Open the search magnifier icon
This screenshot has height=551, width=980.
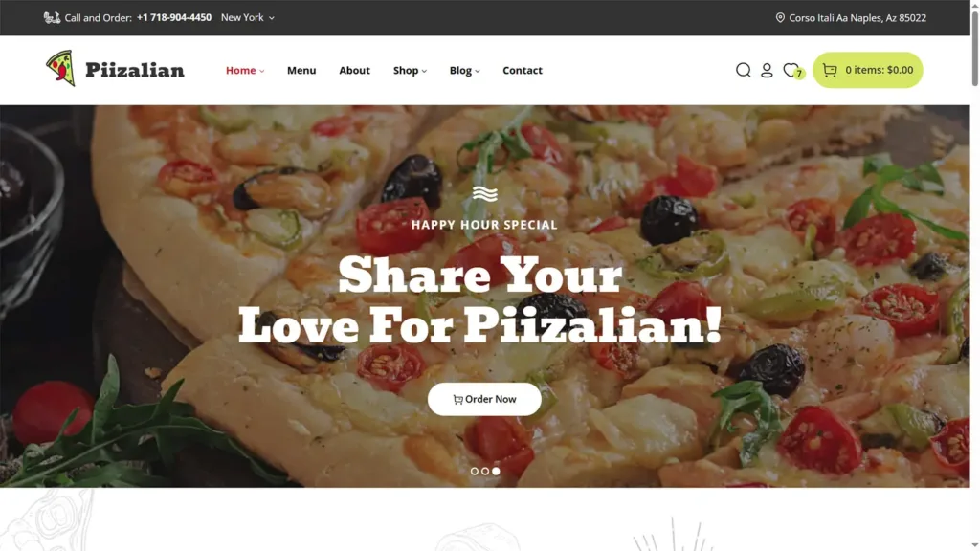[x=743, y=70]
